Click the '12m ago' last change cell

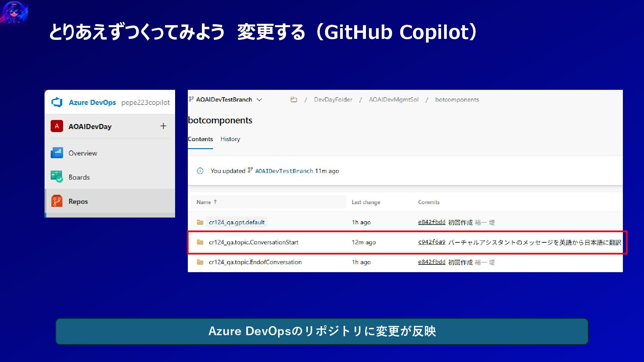[364, 242]
